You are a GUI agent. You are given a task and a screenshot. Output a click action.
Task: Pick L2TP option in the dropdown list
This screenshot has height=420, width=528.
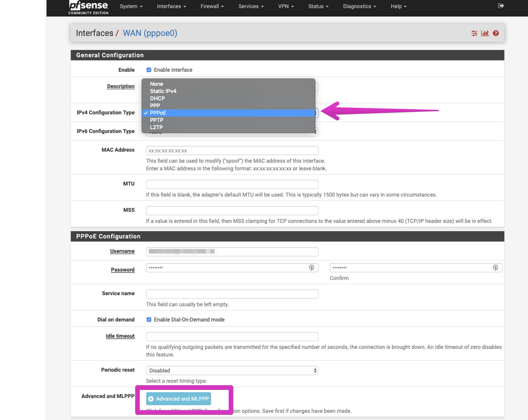156,127
